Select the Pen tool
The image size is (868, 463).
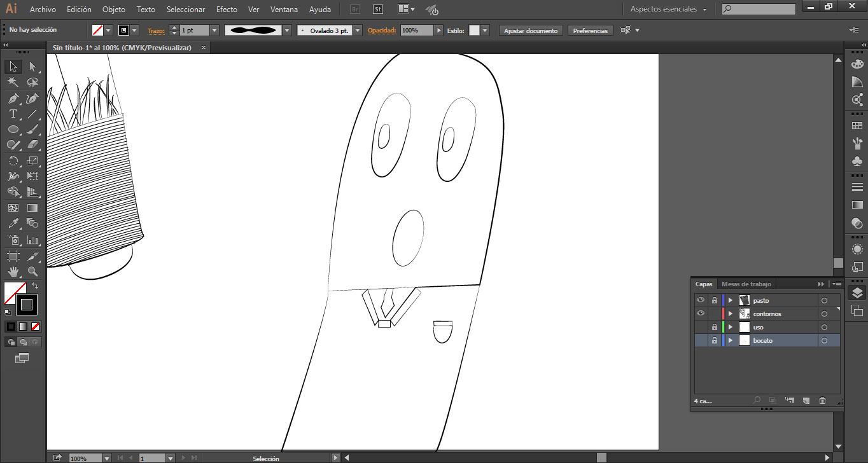coord(13,99)
